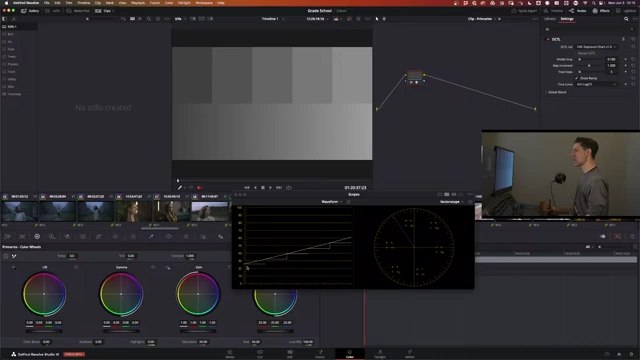This screenshot has height=360, width=640.
Task: Click the Middle Gray value field
Action: pos(611,60)
